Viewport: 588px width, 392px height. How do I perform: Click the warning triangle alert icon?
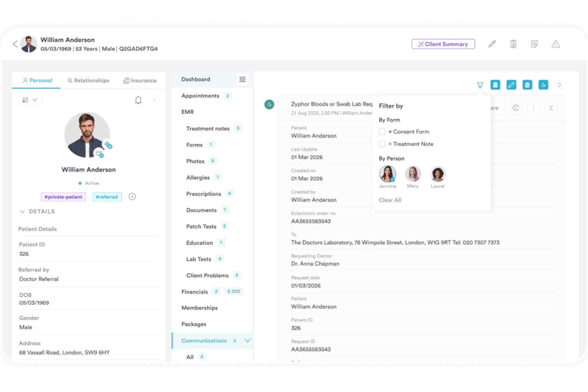pos(556,44)
